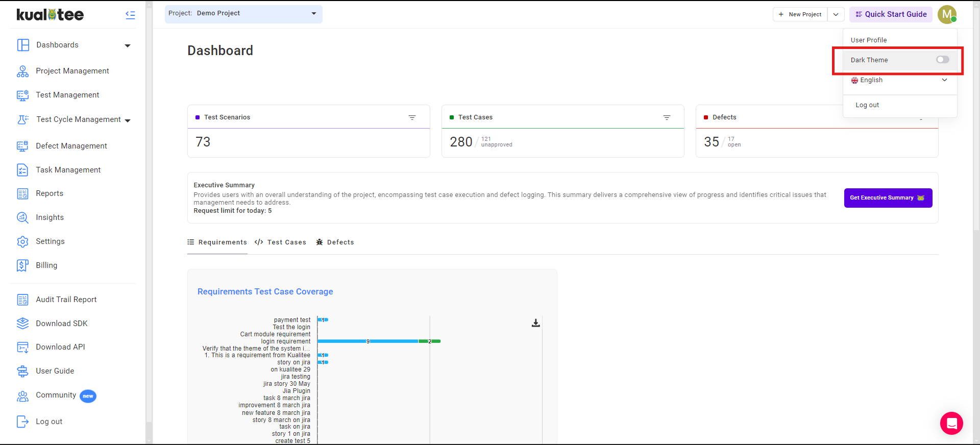Download the Requirements coverage chart
Screen dimensions: 980x445
tap(535, 323)
